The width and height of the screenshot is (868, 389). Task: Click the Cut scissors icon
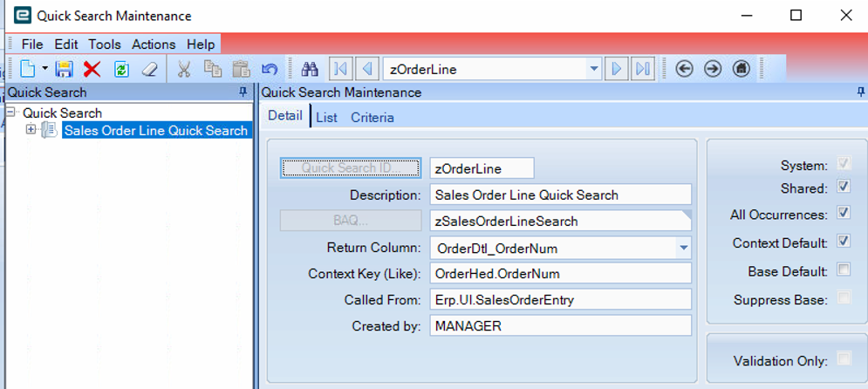pos(184,69)
